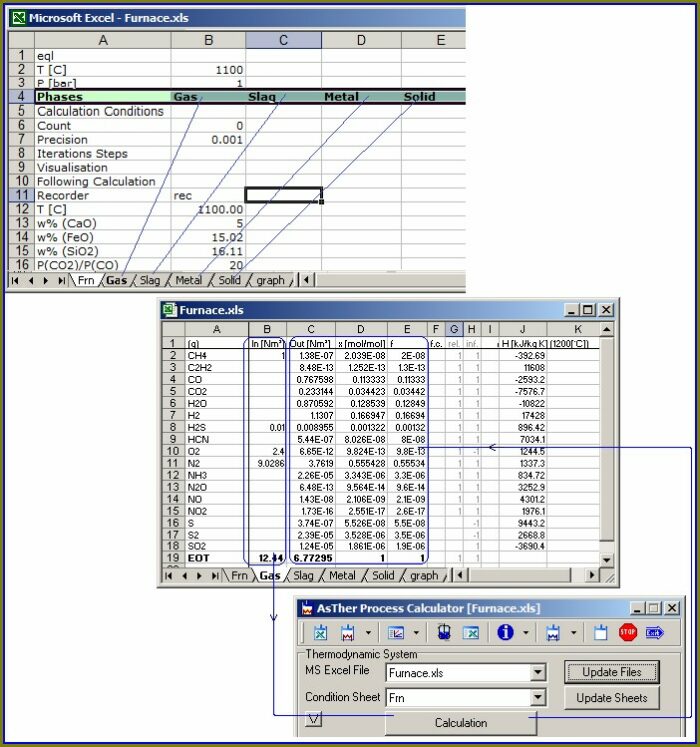The image size is (700, 747).
Task: Click the beaker icon with red graph
Action: 348,633
